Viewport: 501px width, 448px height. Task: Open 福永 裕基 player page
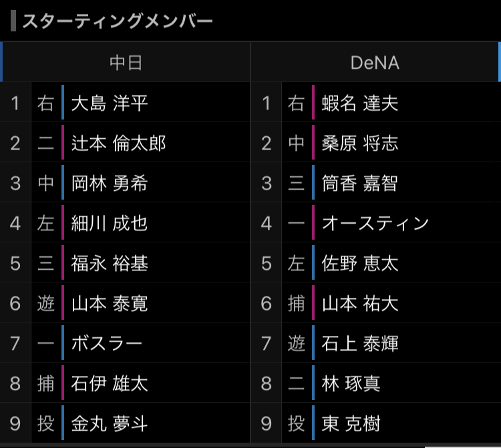point(110,264)
